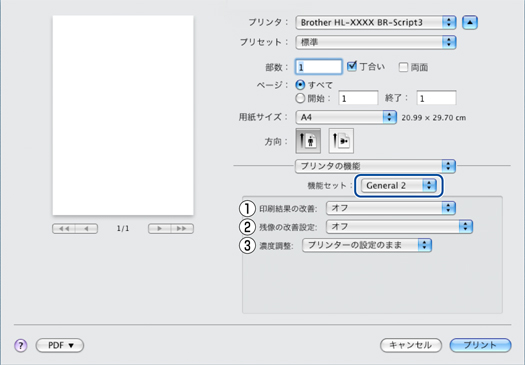The height and width of the screenshot is (365, 525).
Task: Go to first preview page
Action: point(64,229)
